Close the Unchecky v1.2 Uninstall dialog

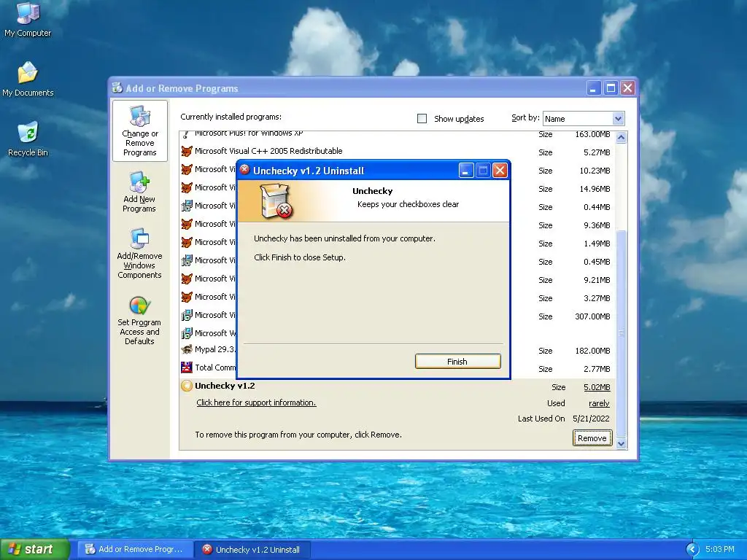point(500,171)
